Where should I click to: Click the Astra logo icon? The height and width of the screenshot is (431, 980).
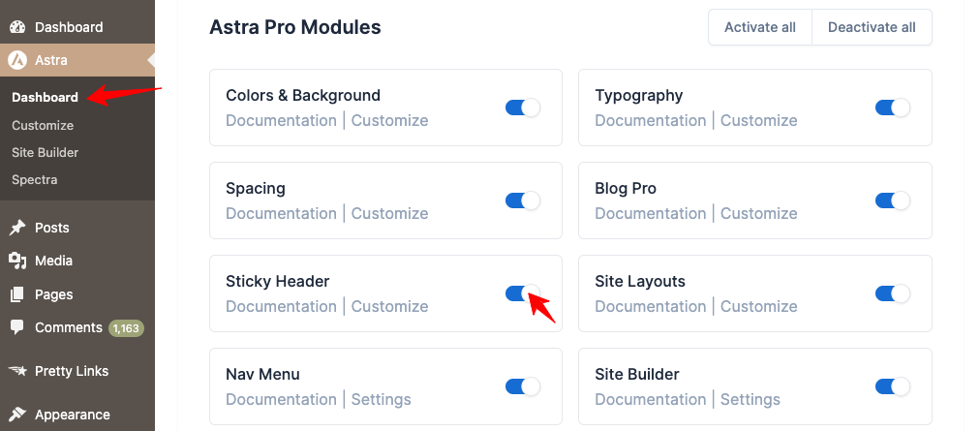coord(17,60)
